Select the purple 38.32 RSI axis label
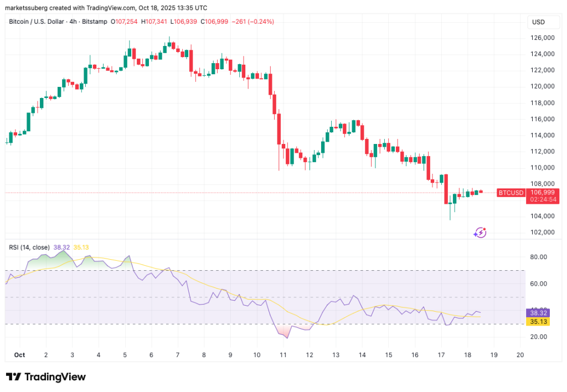 click(537, 312)
